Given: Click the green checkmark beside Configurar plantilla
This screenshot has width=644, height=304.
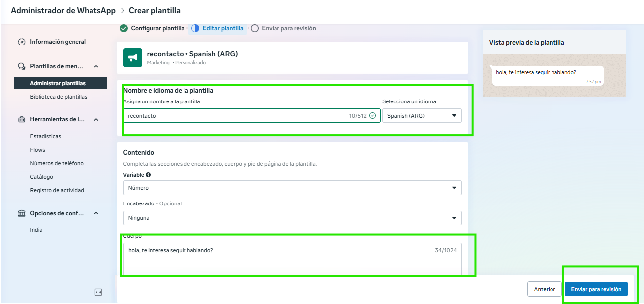Looking at the screenshot, I should (x=124, y=28).
